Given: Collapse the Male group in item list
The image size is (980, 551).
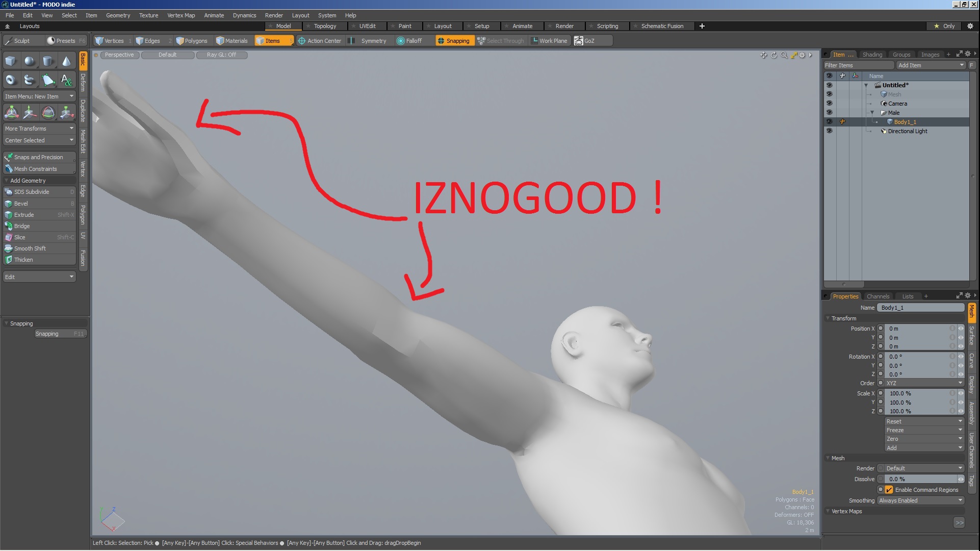Looking at the screenshot, I should pyautogui.click(x=872, y=113).
